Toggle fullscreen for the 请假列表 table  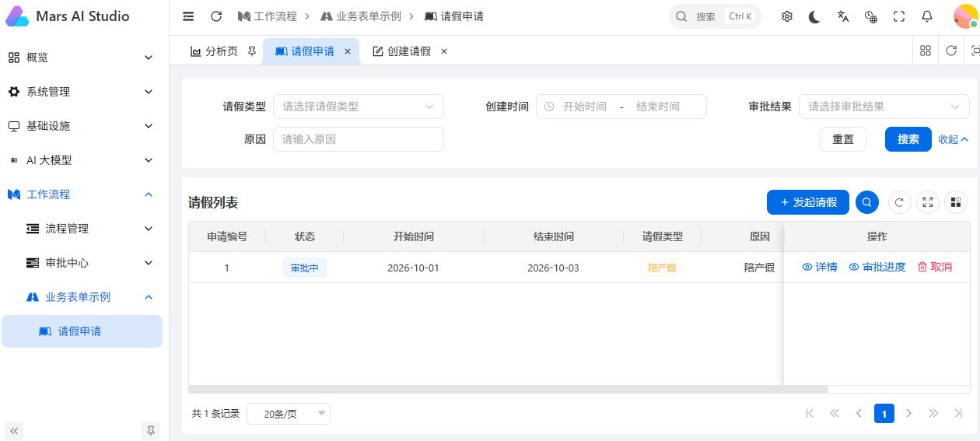928,202
